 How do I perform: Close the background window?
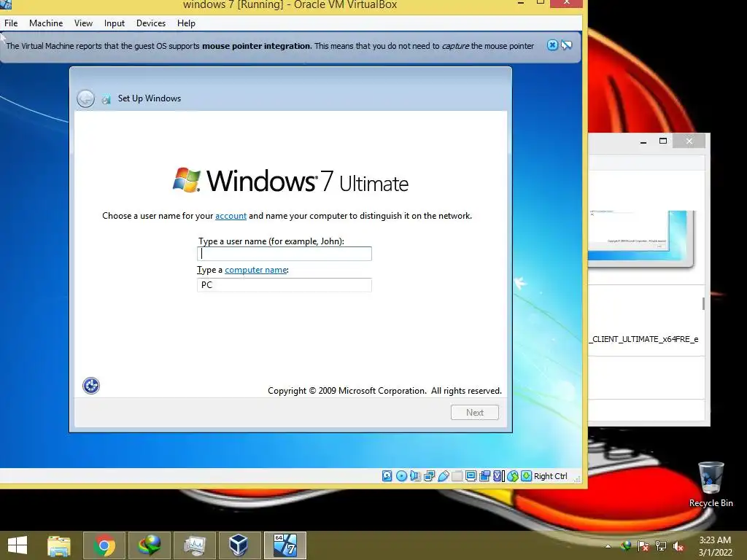pos(689,141)
